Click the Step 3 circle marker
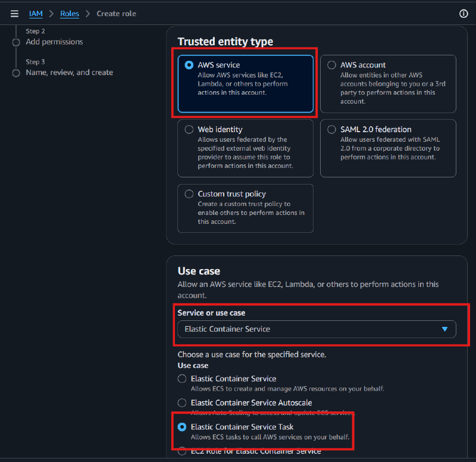The width and height of the screenshot is (476, 462). click(16, 73)
